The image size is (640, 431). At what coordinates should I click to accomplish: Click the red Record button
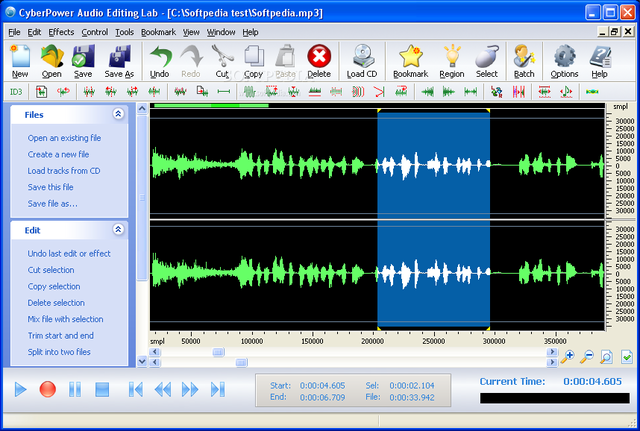click(47, 389)
